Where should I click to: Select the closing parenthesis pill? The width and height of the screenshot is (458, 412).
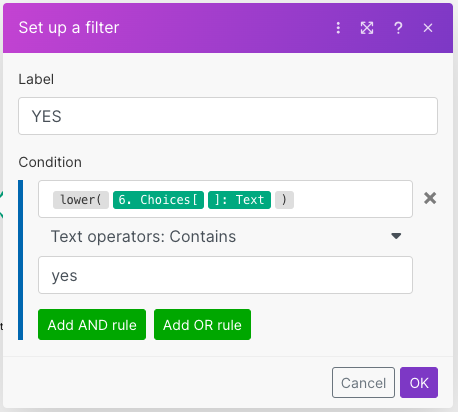tap(284, 200)
